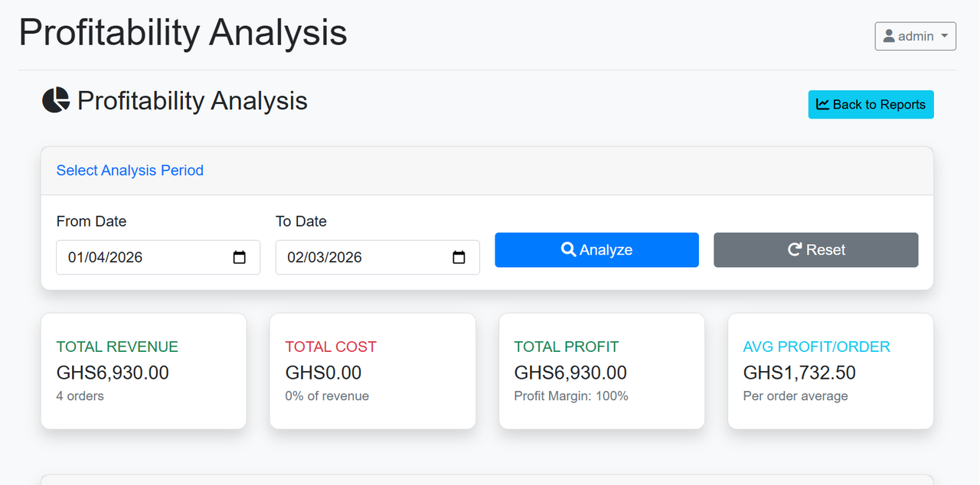Select the Total Revenue card

(144, 371)
